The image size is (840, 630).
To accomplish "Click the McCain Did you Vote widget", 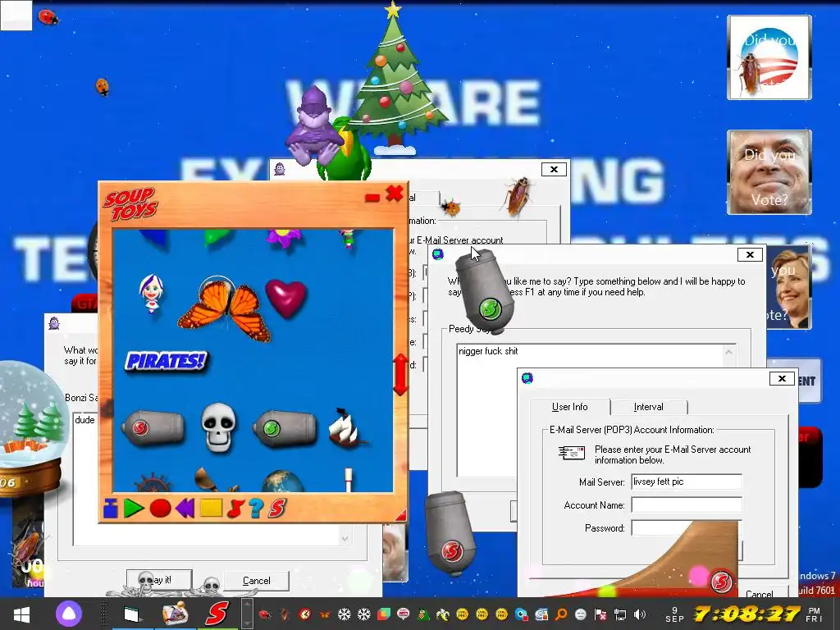I will tap(769, 172).
